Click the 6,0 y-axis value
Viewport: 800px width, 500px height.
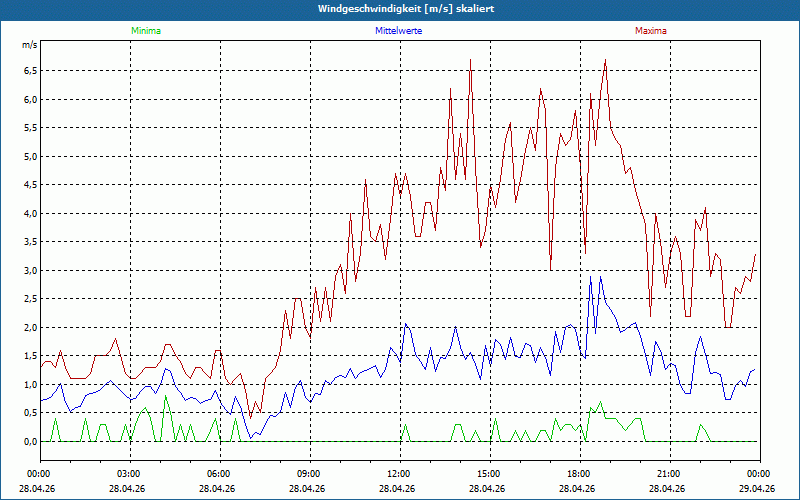(x=30, y=99)
